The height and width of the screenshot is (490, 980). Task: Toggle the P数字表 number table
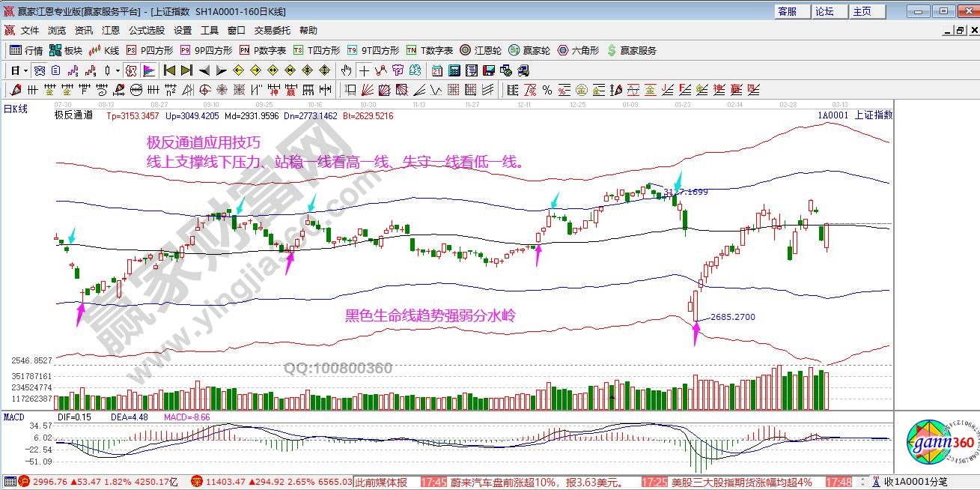(263, 50)
